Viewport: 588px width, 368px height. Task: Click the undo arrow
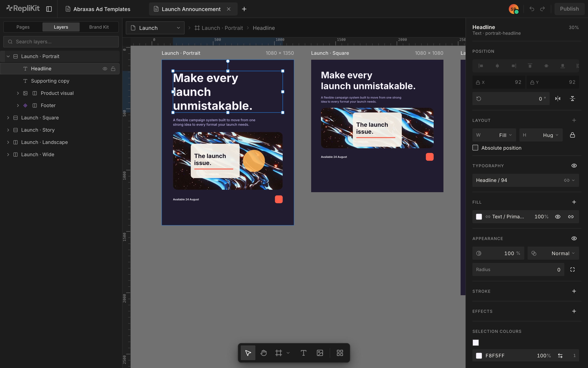point(532,9)
